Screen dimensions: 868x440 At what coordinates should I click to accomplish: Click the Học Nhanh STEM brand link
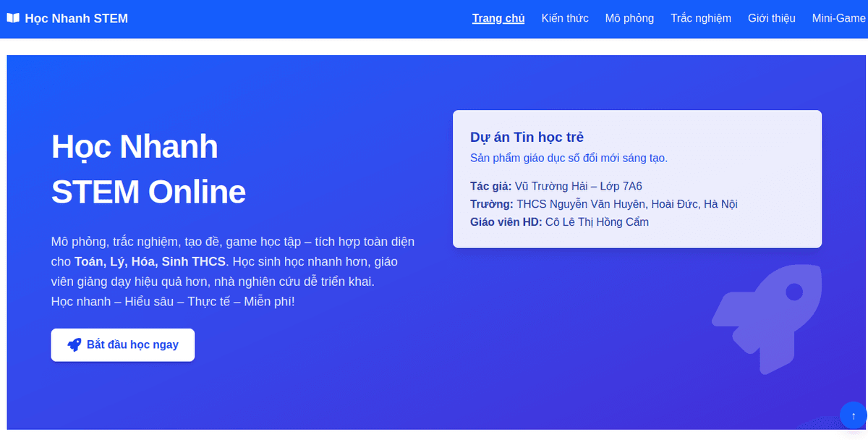[67, 18]
